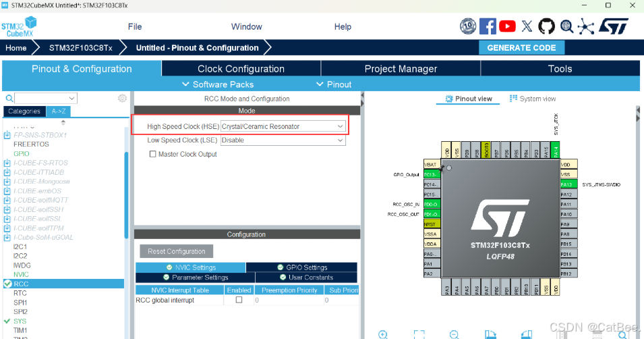Image resolution: width=644 pixels, height=339 pixels.
Task: Select the Pinout & Configuration tab
Action: 82,69
